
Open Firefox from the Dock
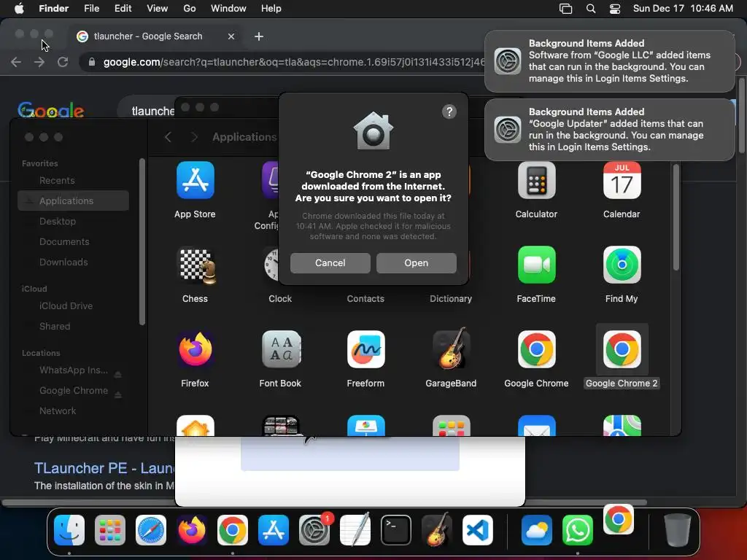click(192, 530)
